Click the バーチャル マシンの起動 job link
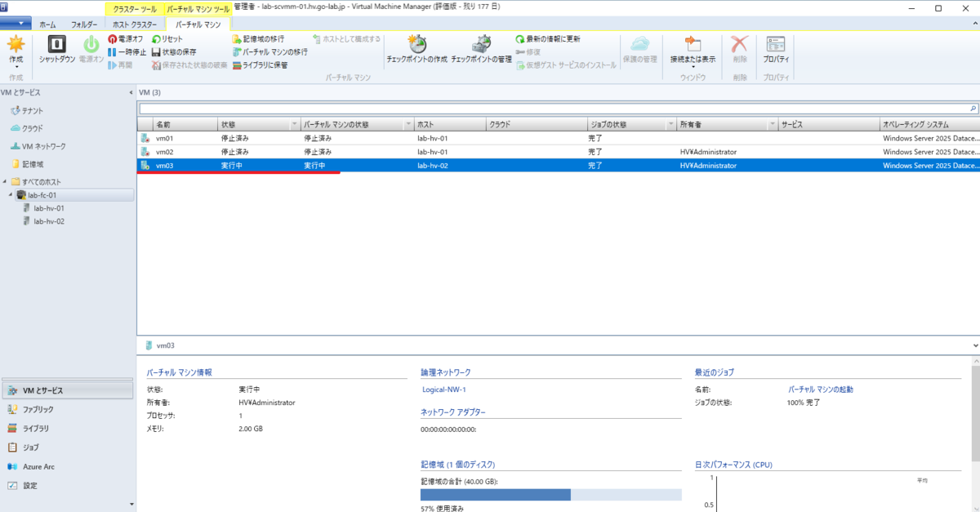This screenshot has height=512, width=980. pos(821,390)
